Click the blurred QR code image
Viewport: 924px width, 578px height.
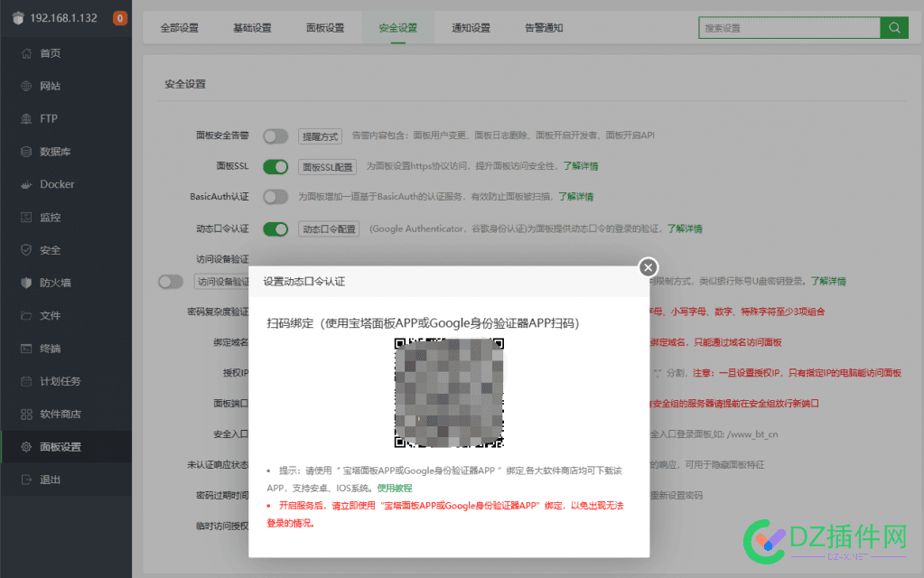449,392
